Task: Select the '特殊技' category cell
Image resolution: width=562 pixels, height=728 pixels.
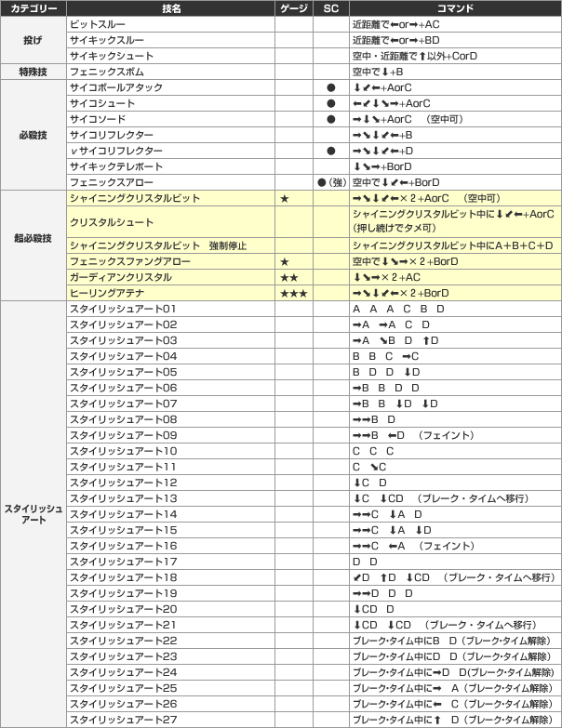Action: click(33, 72)
